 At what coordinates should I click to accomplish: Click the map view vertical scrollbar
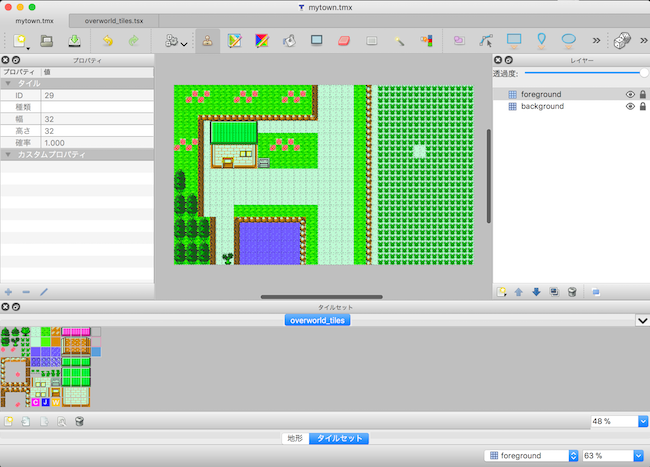pyautogui.click(x=489, y=176)
